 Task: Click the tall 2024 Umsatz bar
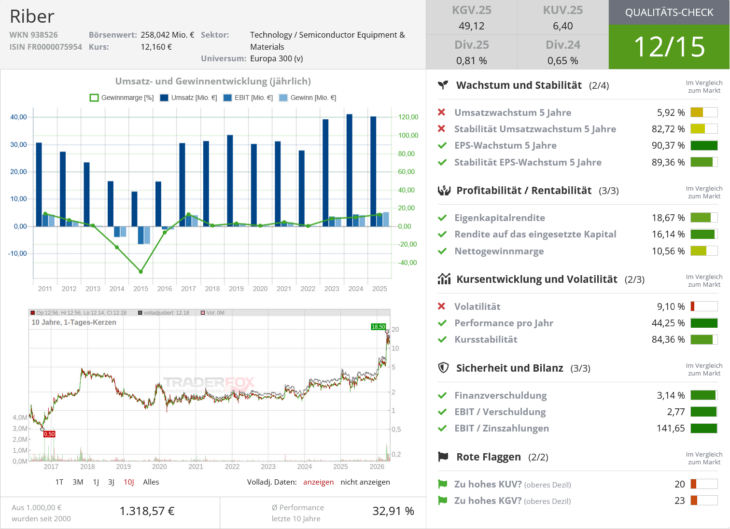(350, 170)
